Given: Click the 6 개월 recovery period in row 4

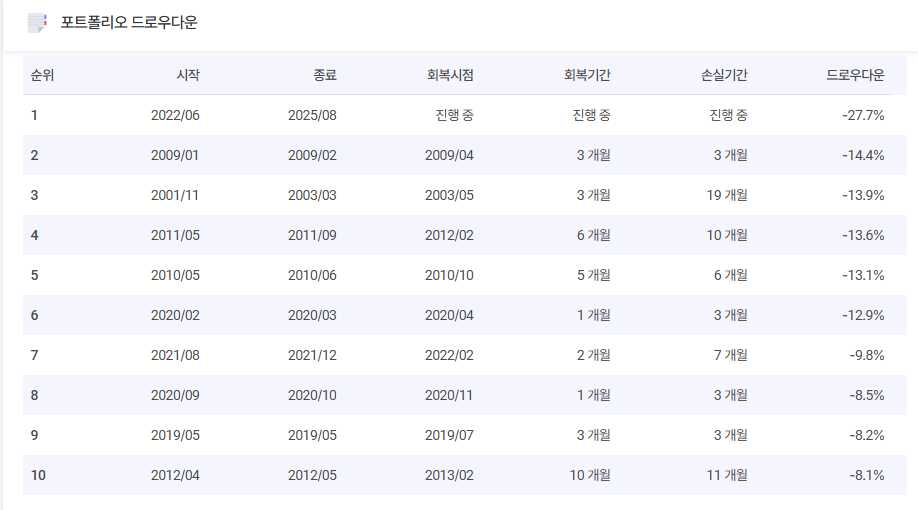Looking at the screenshot, I should pyautogui.click(x=594, y=235).
